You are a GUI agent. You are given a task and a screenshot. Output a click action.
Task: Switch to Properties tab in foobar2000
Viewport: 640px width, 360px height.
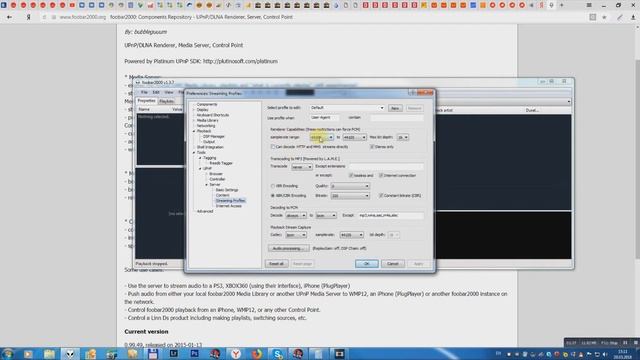click(147, 101)
